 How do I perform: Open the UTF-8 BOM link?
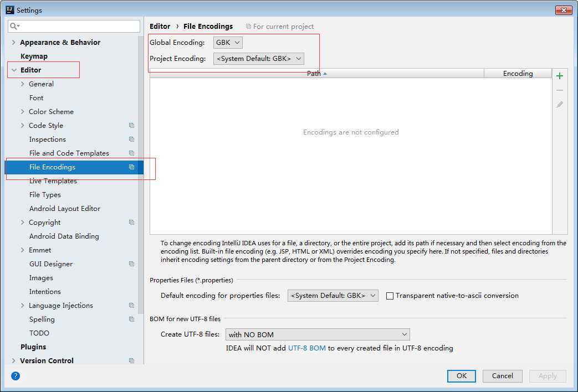click(x=306, y=348)
